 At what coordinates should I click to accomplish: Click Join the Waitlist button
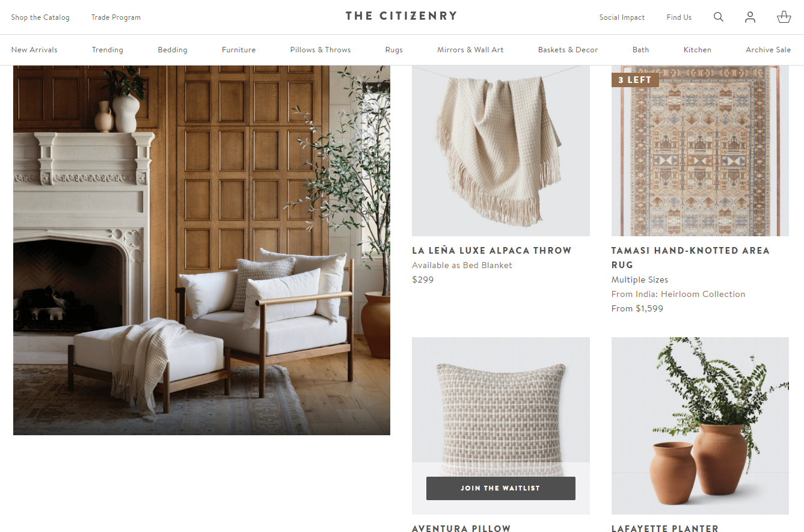(x=501, y=488)
